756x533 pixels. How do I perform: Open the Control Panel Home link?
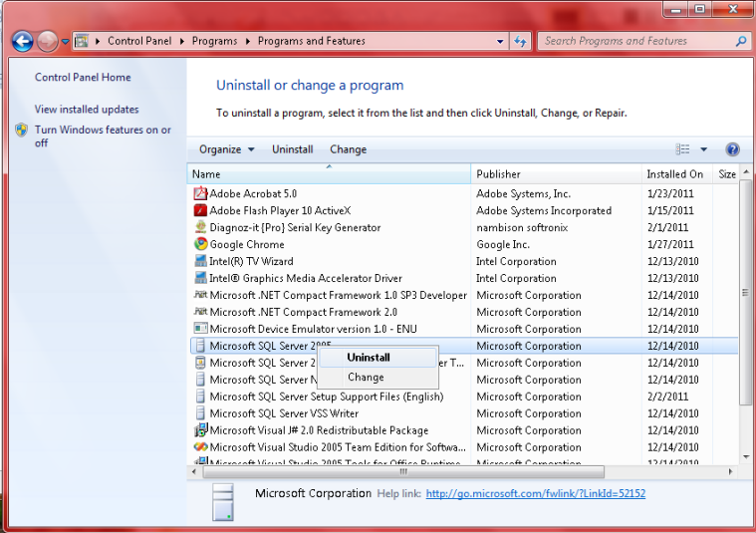coord(83,77)
